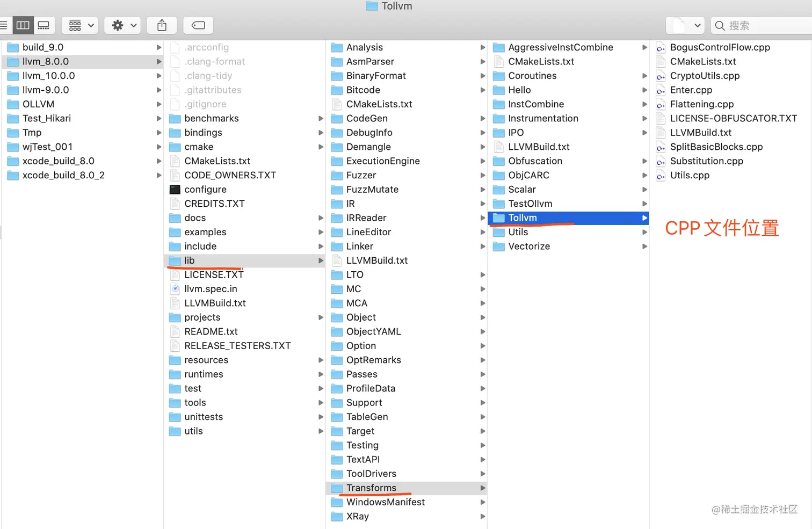Open the Passes folder icon
812x529 pixels.
click(337, 374)
